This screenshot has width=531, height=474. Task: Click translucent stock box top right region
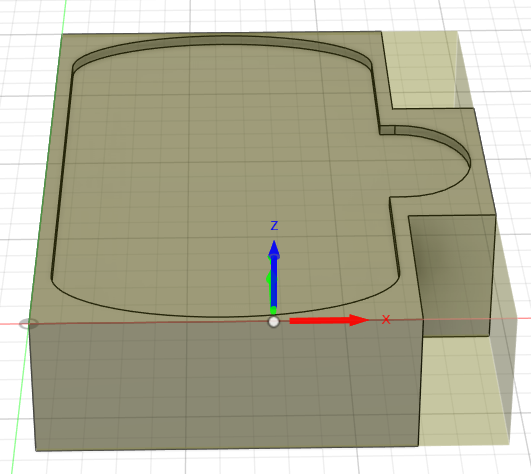pyautogui.click(x=423, y=68)
